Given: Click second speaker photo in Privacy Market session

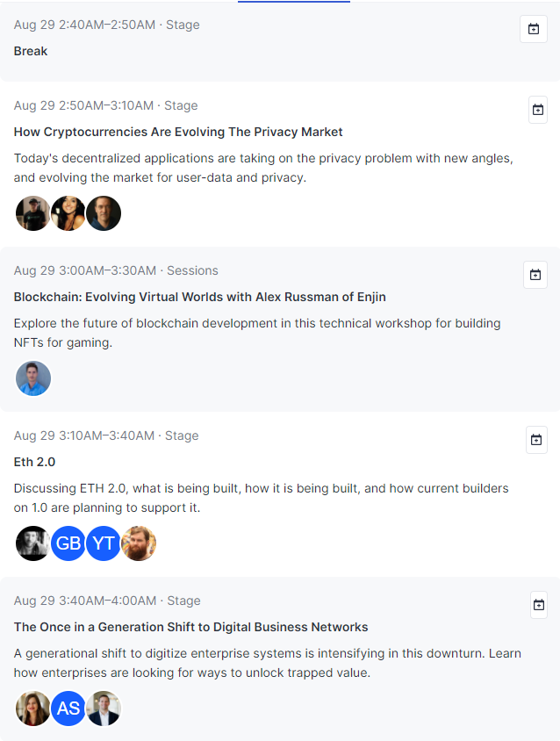Looking at the screenshot, I should 68,213.
